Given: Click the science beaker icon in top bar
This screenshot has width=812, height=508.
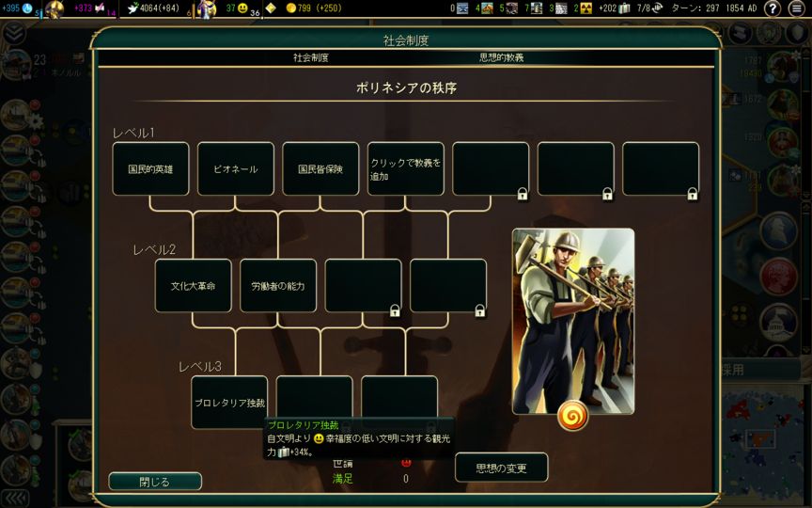Looking at the screenshot, I should point(27,8).
